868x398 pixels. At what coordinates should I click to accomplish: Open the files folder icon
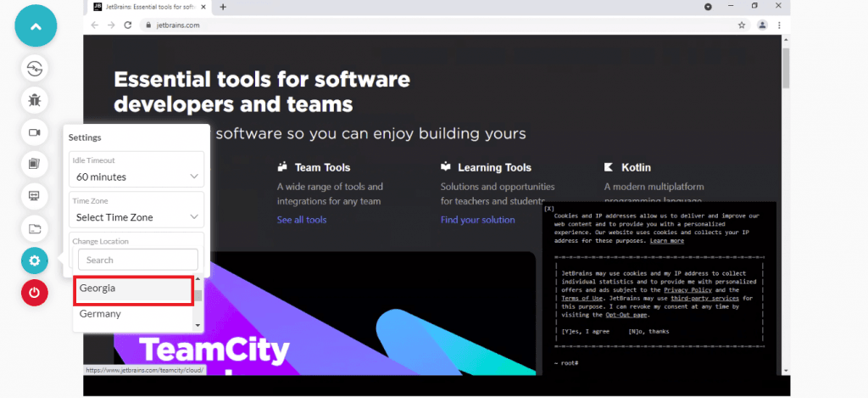click(34, 228)
